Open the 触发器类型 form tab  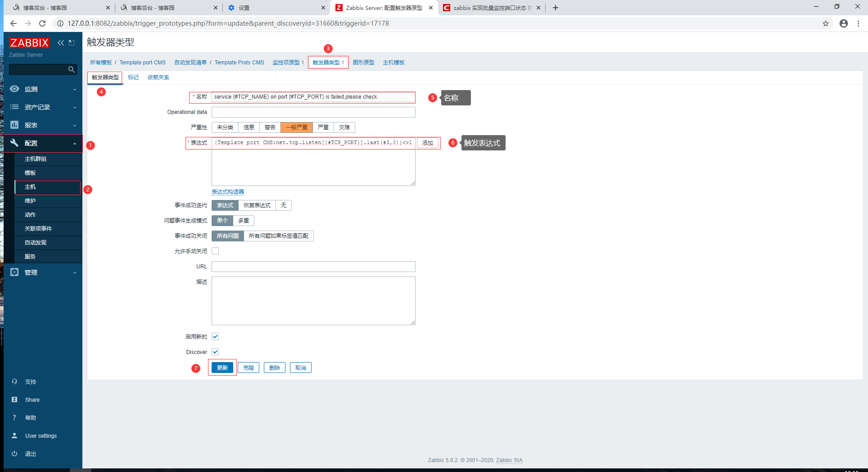tap(105, 77)
